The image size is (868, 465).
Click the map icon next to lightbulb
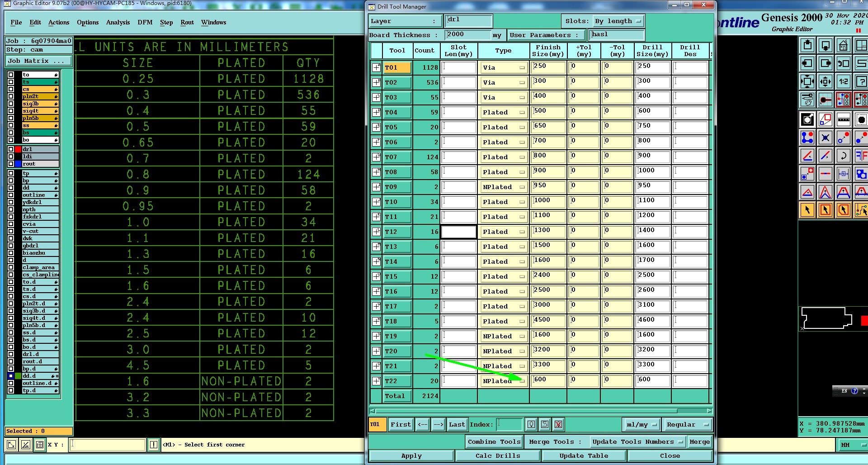(545, 424)
